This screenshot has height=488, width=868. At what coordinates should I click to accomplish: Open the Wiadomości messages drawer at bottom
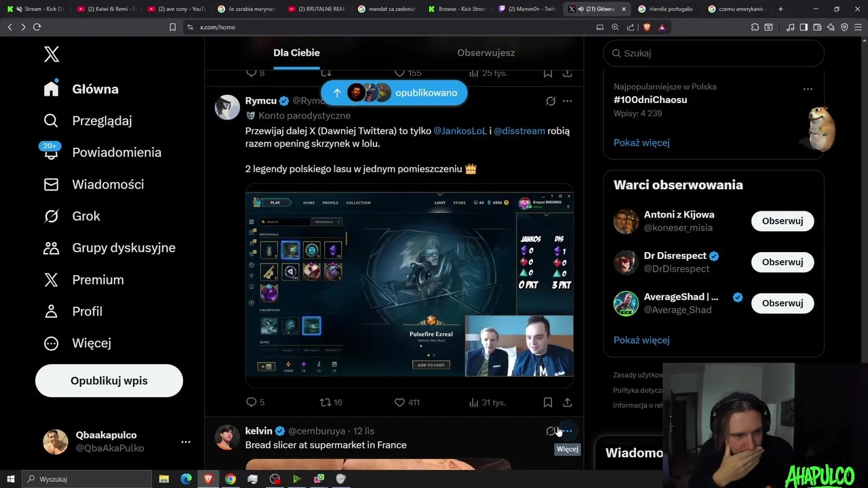point(634,453)
